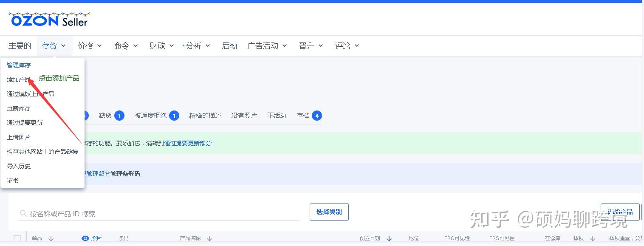Click sort arrow on 创立日期 column
Image resolution: width=644 pixels, height=246 pixels.
pyautogui.click(x=389, y=238)
